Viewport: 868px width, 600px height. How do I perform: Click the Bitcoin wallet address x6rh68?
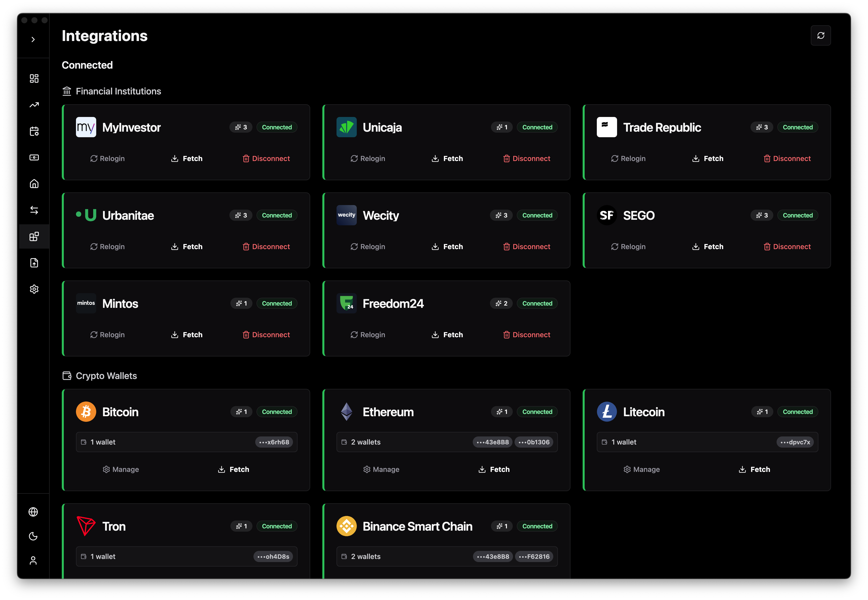(274, 442)
